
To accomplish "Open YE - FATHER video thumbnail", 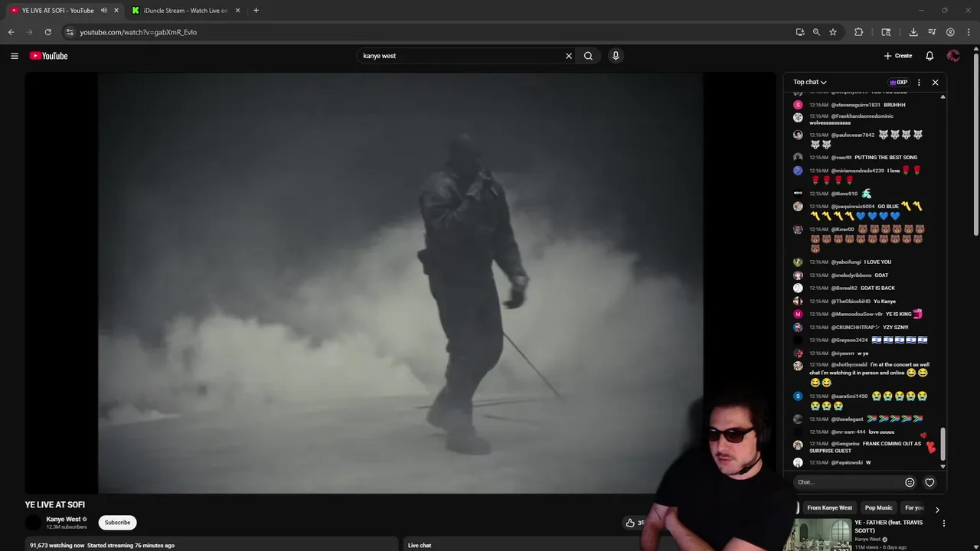I will (x=822, y=535).
